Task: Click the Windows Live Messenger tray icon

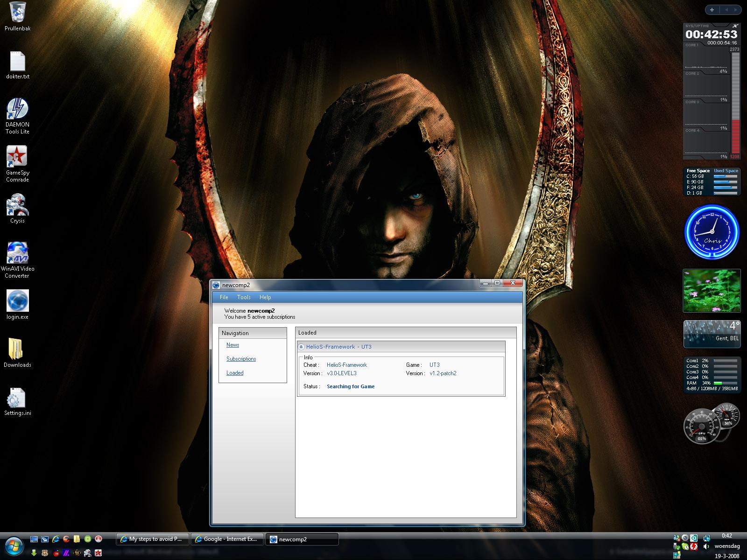Action: click(x=677, y=538)
